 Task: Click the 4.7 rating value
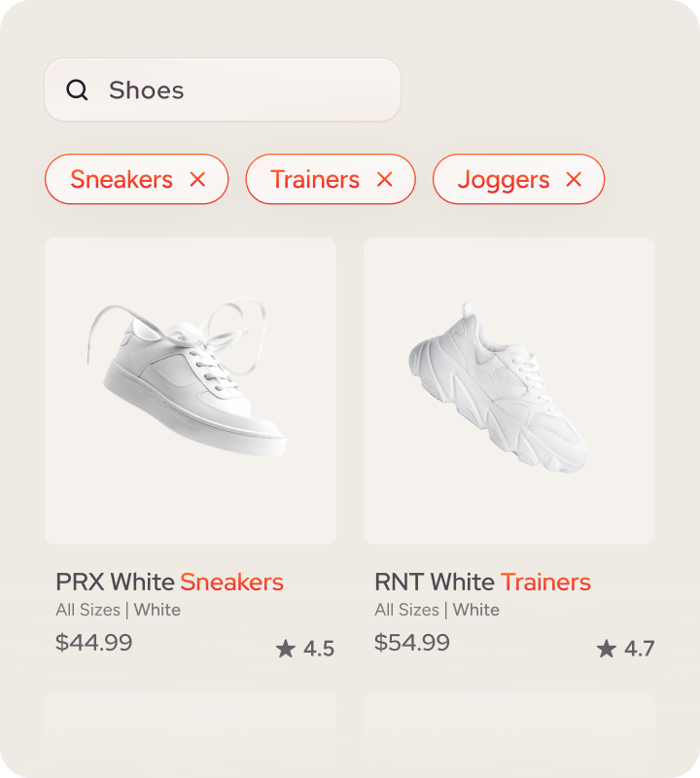point(640,649)
